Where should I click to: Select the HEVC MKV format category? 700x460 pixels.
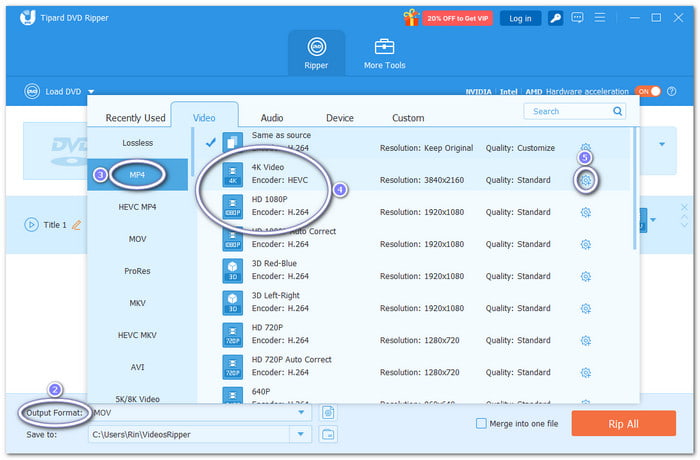[x=138, y=335]
